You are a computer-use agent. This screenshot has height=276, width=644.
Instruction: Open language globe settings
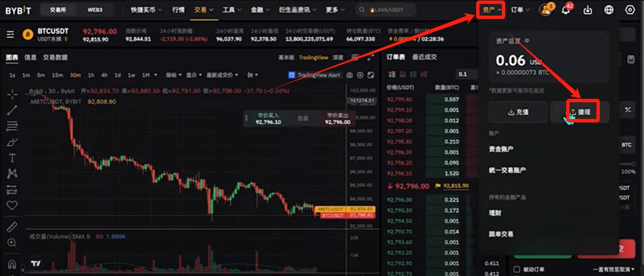(x=609, y=10)
